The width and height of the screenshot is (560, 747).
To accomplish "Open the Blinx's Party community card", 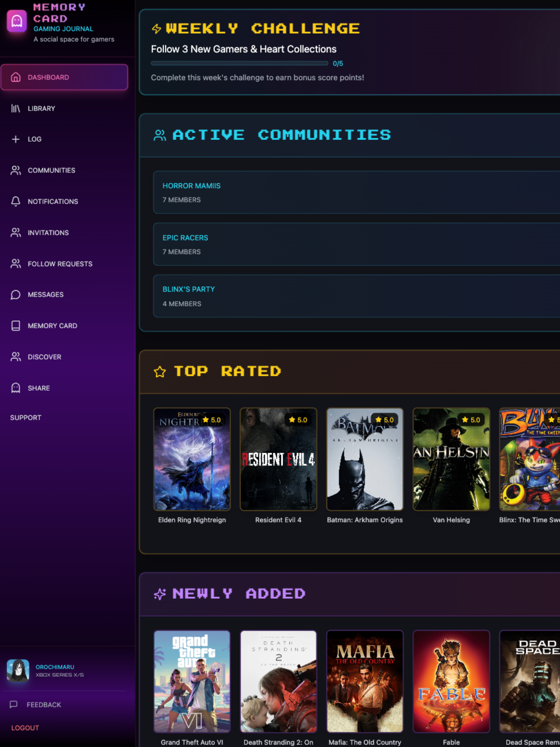I will [357, 296].
